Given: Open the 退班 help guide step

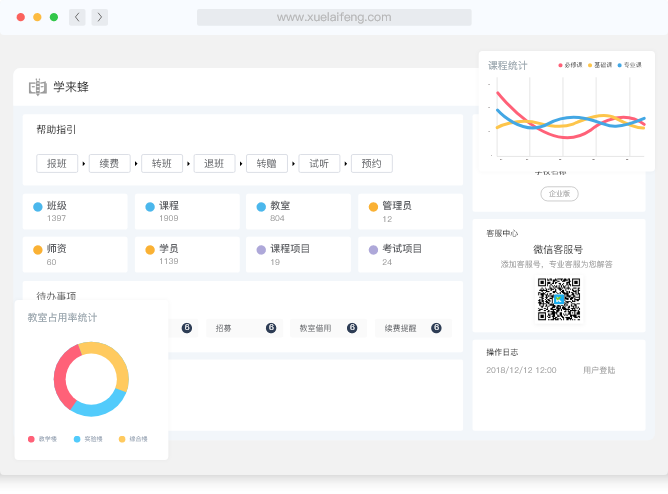Looking at the screenshot, I should point(214,164).
